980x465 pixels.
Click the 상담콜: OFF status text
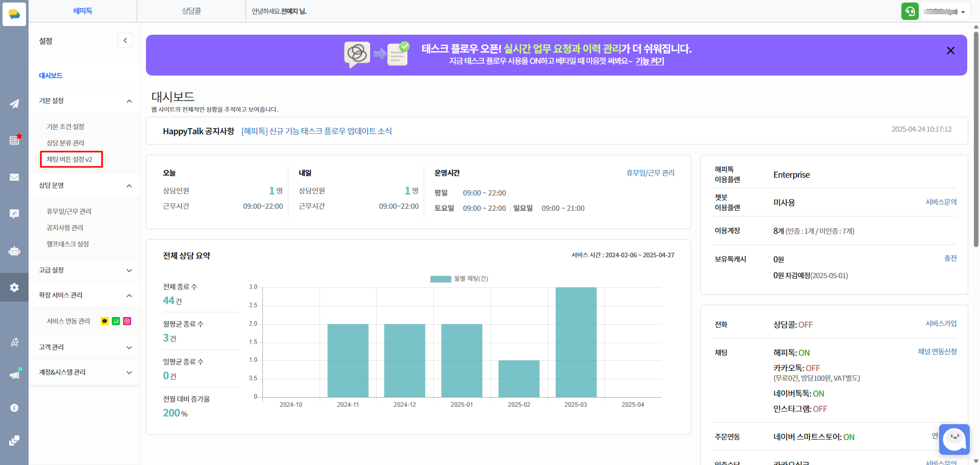(x=793, y=325)
